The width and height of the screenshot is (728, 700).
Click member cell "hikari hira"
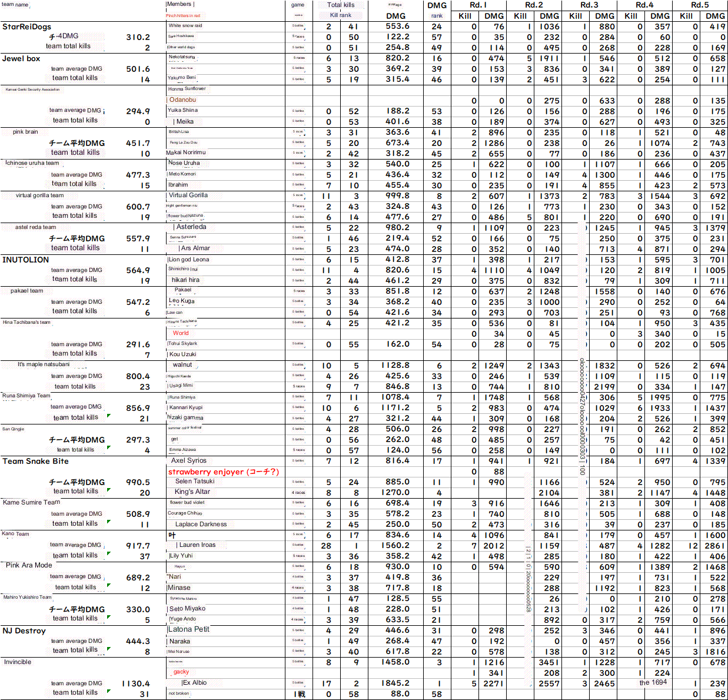point(185,280)
